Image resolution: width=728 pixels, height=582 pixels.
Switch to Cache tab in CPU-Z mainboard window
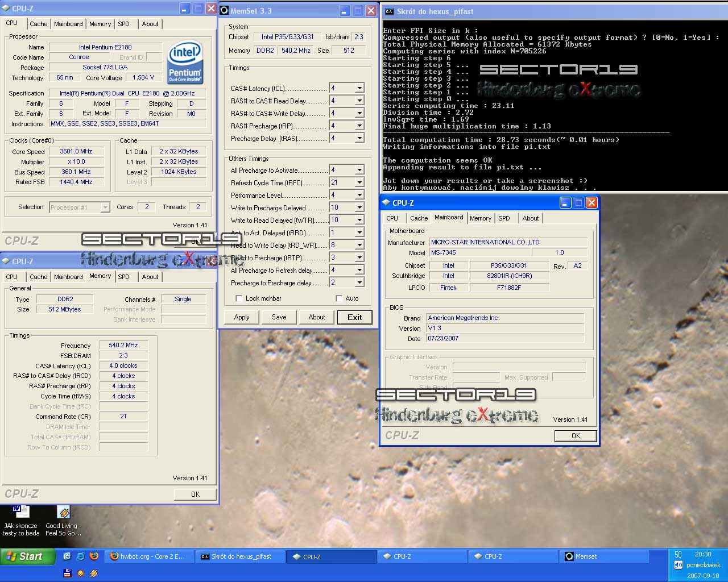click(x=419, y=218)
